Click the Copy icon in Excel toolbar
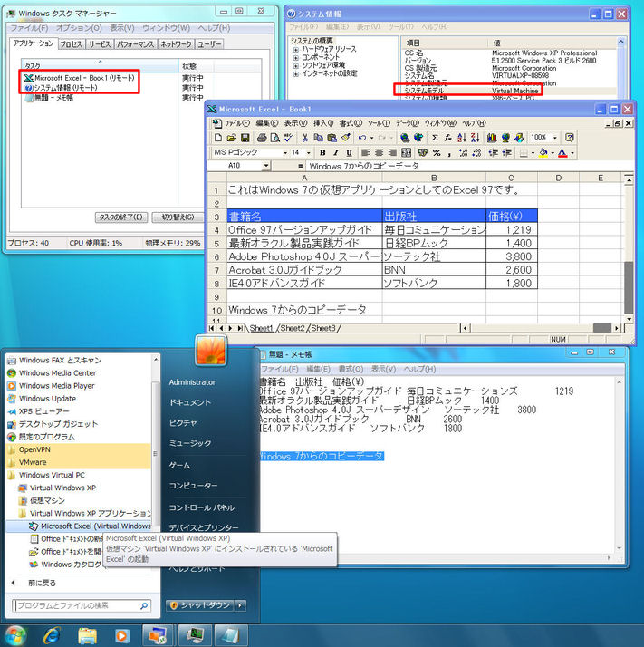Viewport: 644px width, 647px height. tap(318, 138)
